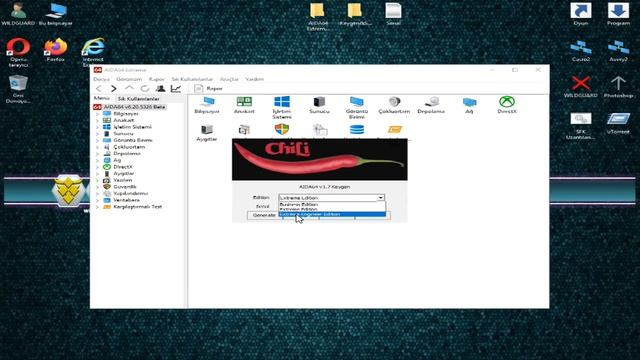Open the Edition dropdown arrow

click(x=380, y=198)
